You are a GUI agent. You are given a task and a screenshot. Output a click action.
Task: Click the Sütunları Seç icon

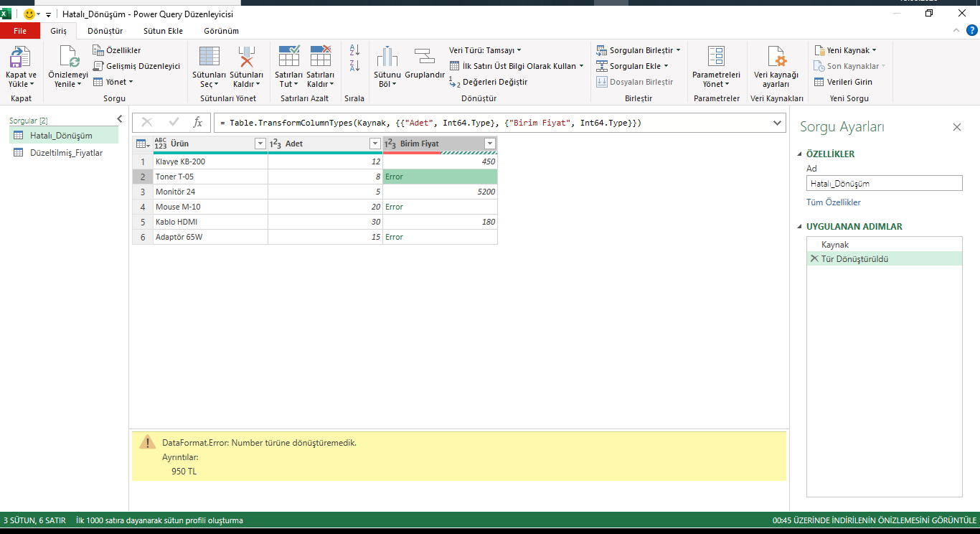pyautogui.click(x=209, y=57)
